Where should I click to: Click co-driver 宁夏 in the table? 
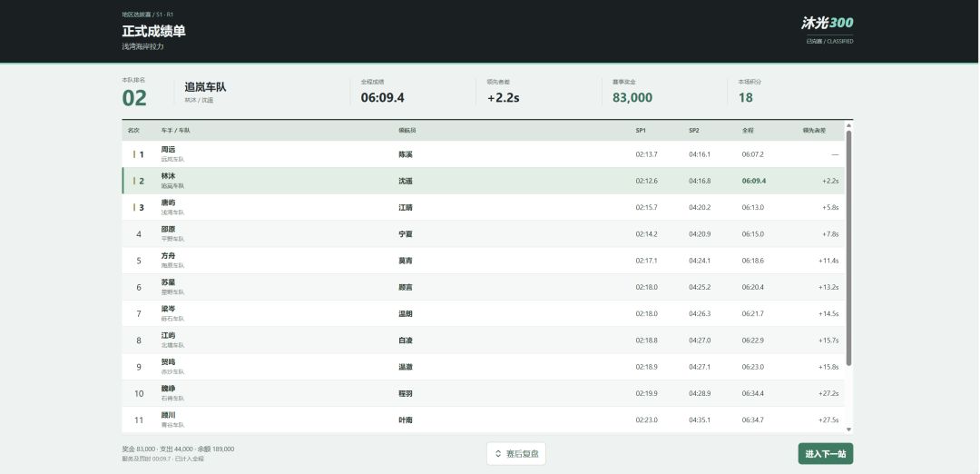pos(405,234)
